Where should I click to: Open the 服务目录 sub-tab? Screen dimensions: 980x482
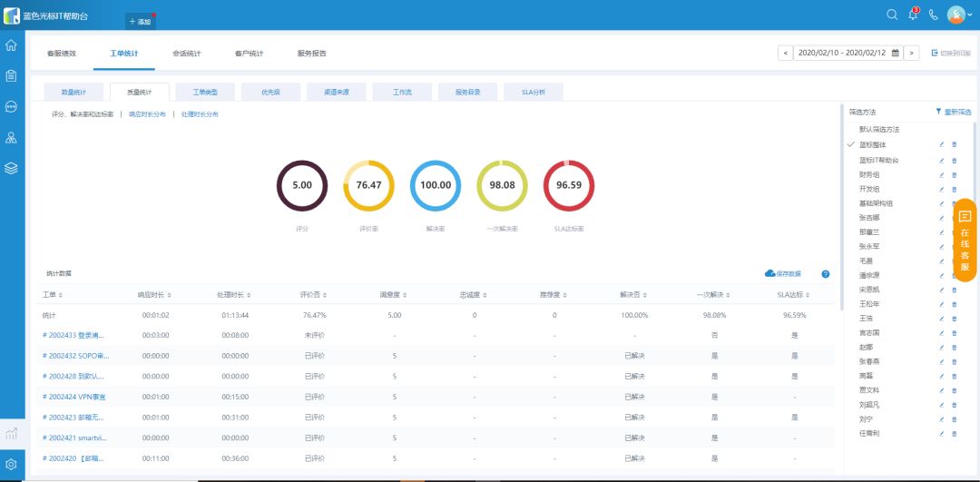tap(467, 92)
